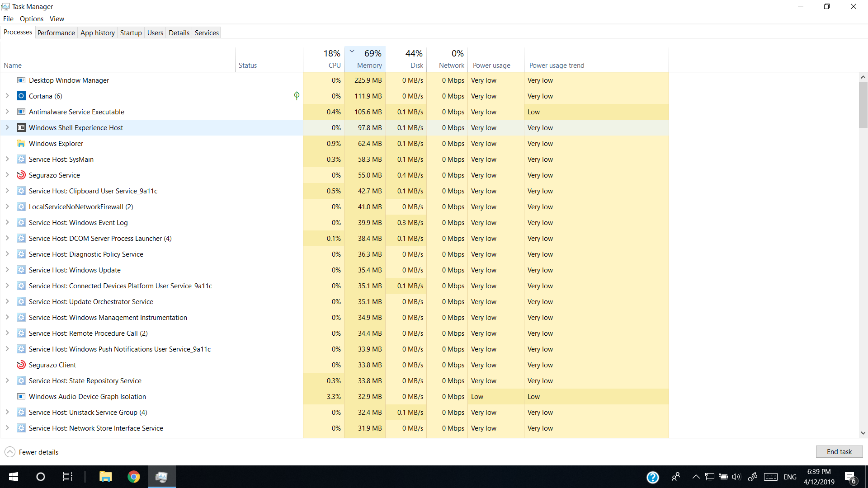Switch to the App history tab

[x=98, y=33]
